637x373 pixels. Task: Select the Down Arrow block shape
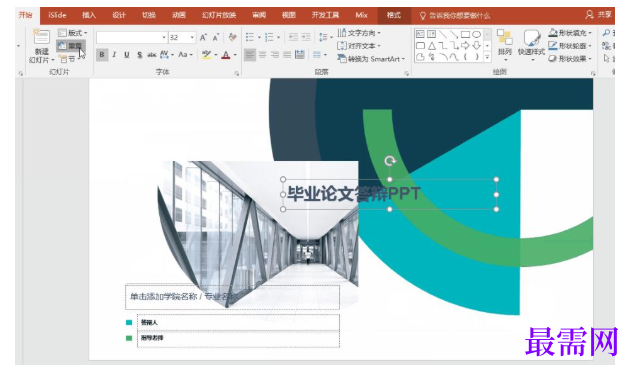tap(477, 46)
